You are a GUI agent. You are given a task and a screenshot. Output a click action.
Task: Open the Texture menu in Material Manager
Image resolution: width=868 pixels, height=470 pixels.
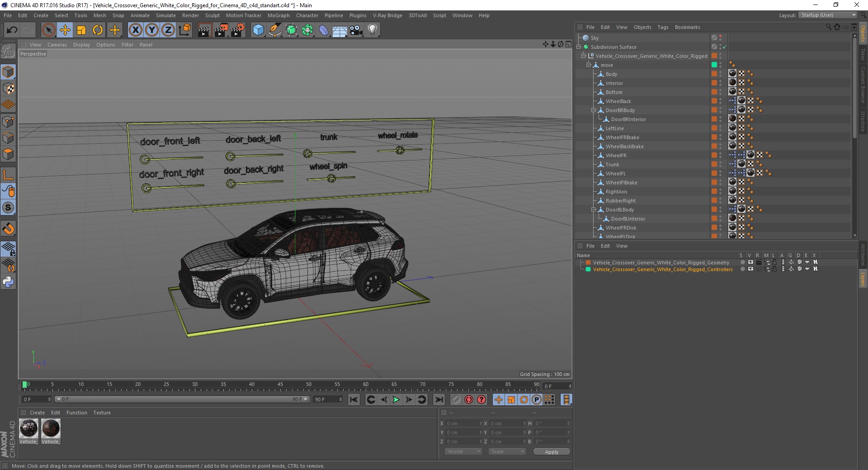point(102,413)
